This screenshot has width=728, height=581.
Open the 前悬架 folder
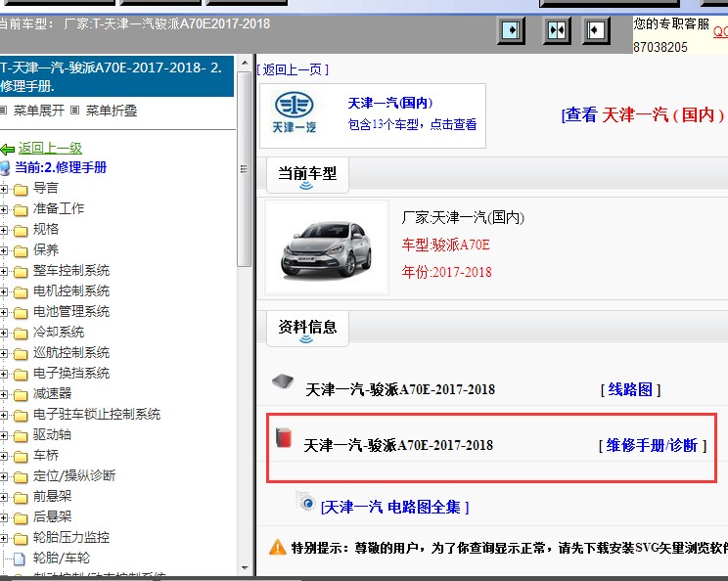pyautogui.click(x=52, y=496)
